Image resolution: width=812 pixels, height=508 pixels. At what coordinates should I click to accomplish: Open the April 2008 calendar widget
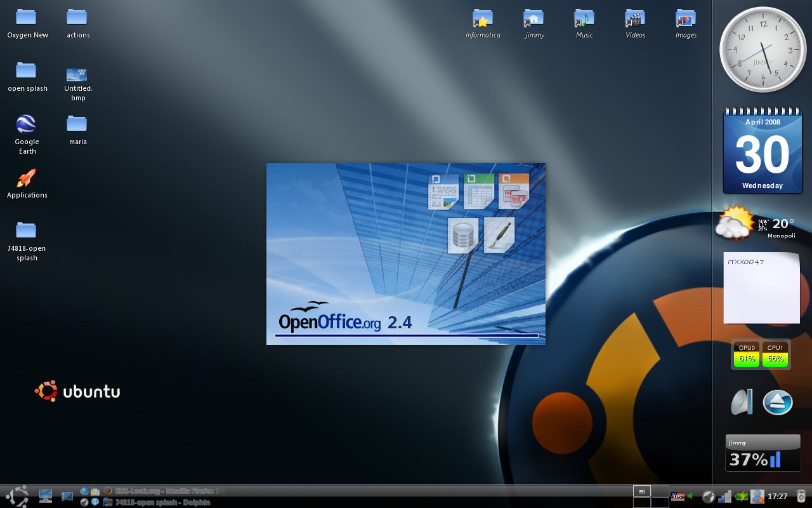coord(763,150)
